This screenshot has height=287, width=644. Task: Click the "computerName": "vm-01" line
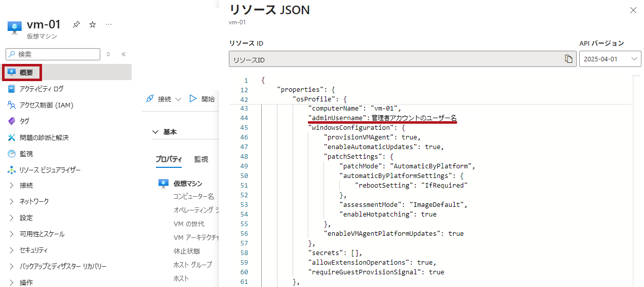[x=354, y=109]
